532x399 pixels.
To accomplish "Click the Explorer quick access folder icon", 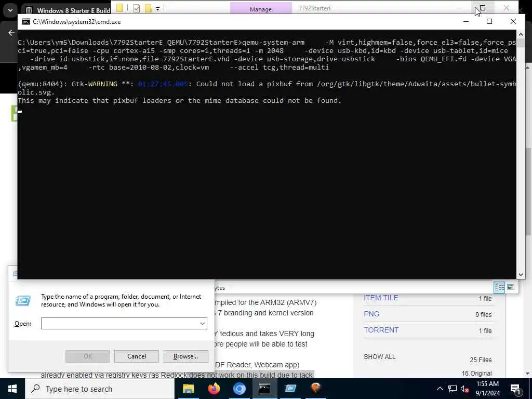I will pyautogui.click(x=119, y=8).
